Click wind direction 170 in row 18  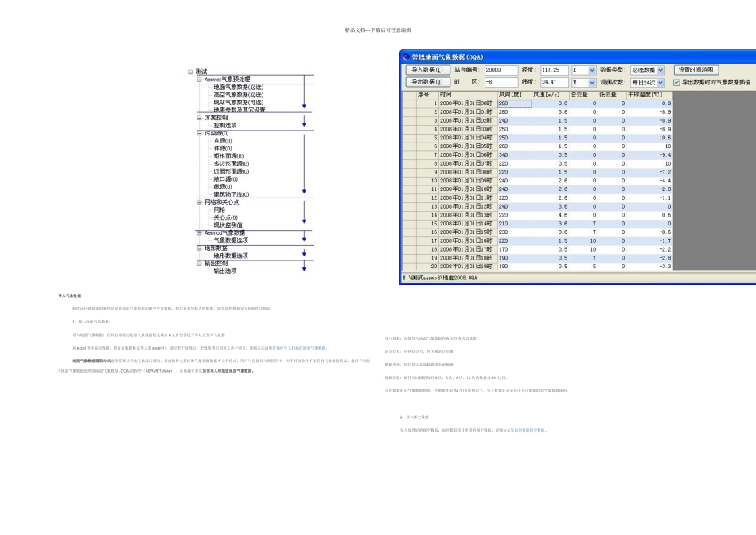[514, 249]
